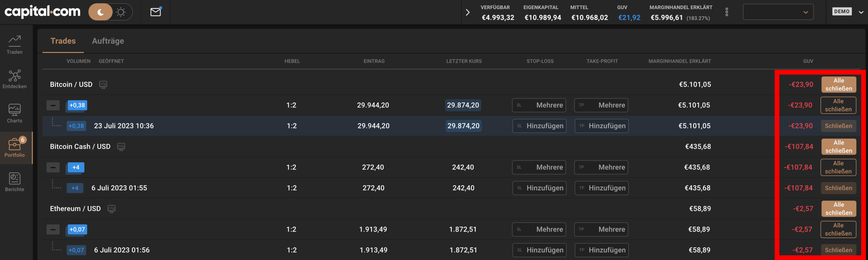Click the date 6 Juli 2023 01:56

point(122,250)
